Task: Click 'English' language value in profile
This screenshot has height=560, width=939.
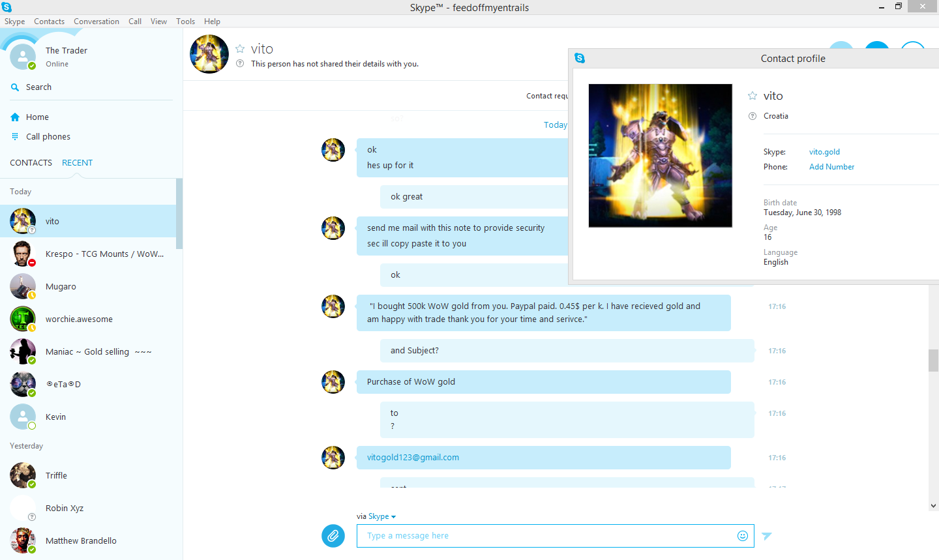Action: [x=776, y=262]
